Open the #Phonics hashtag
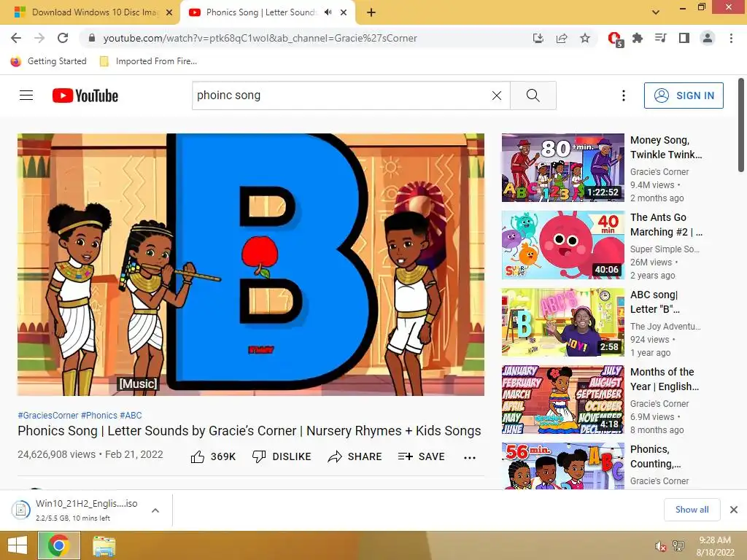The height and width of the screenshot is (560, 747). (98, 415)
